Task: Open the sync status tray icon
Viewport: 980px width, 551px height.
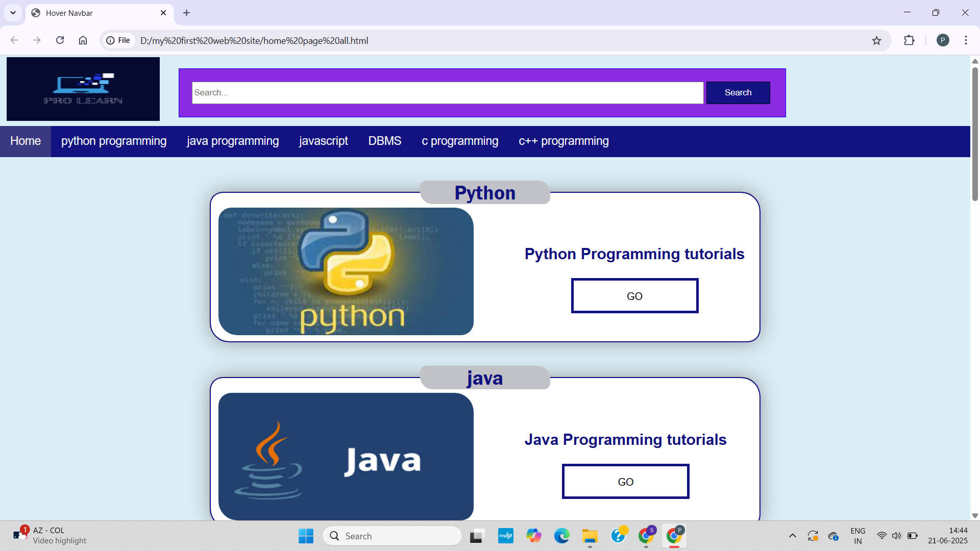Action: (x=813, y=536)
